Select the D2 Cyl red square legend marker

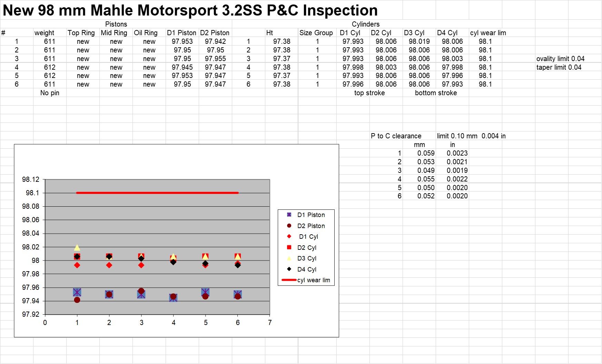(289, 247)
